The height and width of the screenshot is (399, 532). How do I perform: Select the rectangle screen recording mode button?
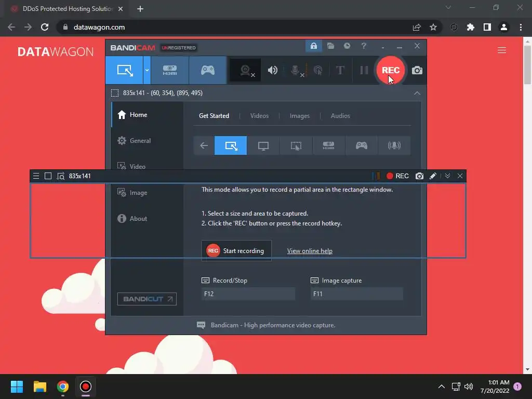tap(125, 70)
